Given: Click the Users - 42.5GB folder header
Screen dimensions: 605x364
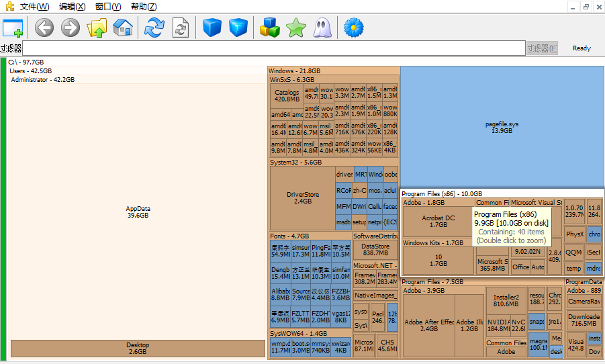Looking at the screenshot, I should click(x=30, y=71).
